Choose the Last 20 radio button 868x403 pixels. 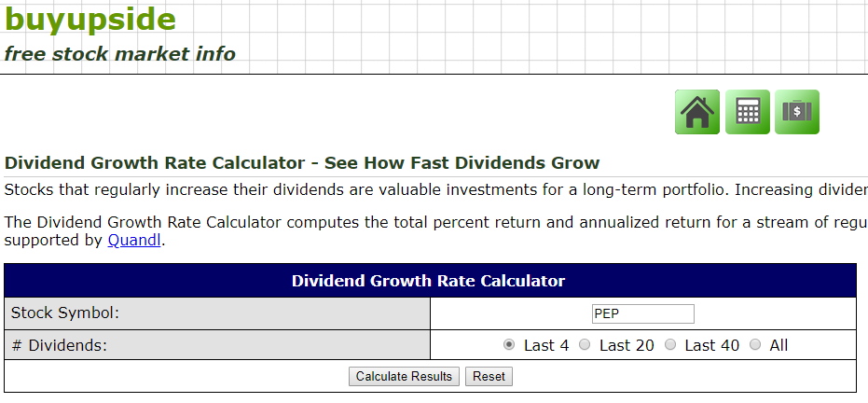pyautogui.click(x=585, y=345)
